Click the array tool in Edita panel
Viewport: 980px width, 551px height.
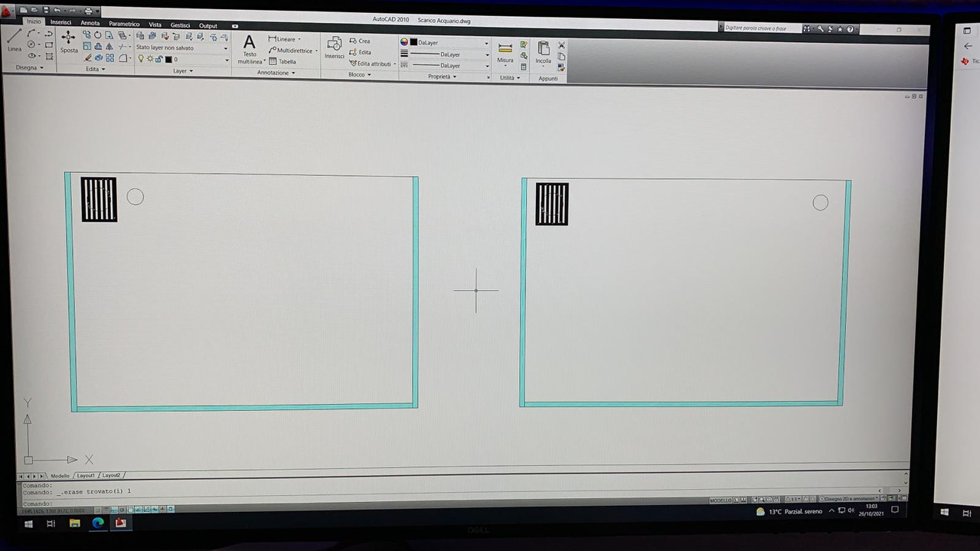pyautogui.click(x=109, y=57)
